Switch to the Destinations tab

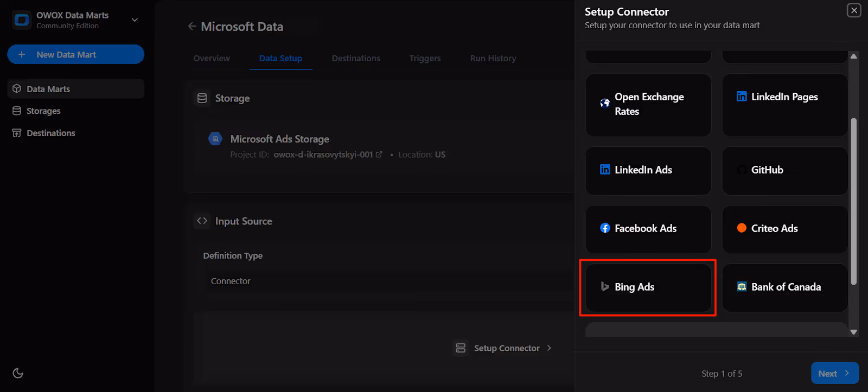click(x=356, y=58)
